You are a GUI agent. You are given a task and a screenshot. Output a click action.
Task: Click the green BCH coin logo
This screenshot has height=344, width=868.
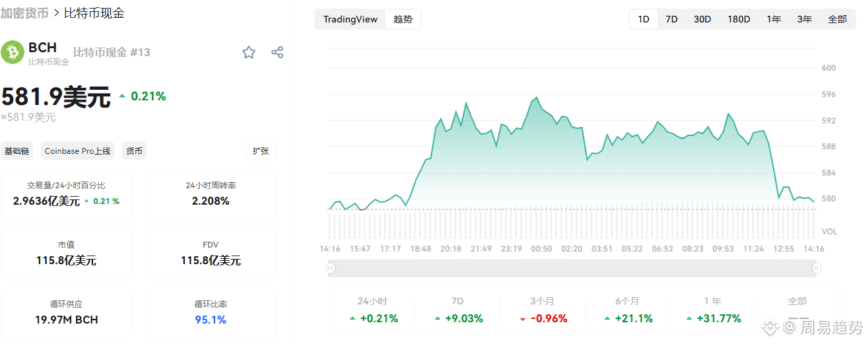[13, 52]
